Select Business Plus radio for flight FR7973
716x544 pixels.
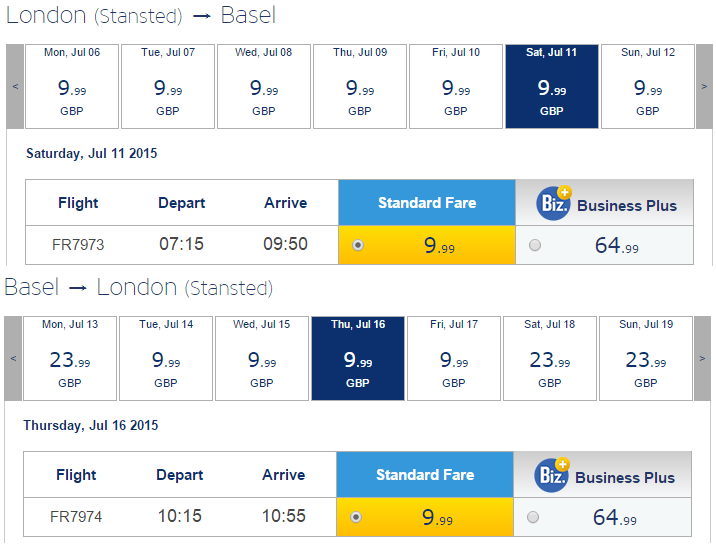click(535, 245)
